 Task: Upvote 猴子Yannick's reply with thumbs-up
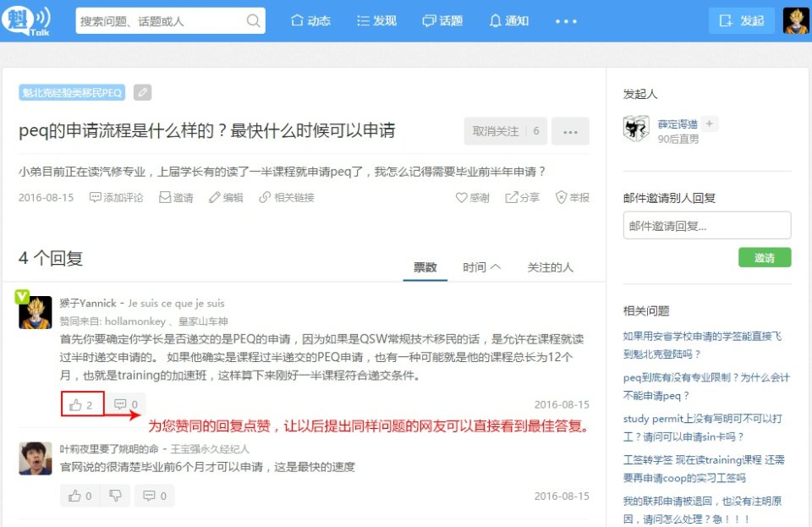coord(82,404)
